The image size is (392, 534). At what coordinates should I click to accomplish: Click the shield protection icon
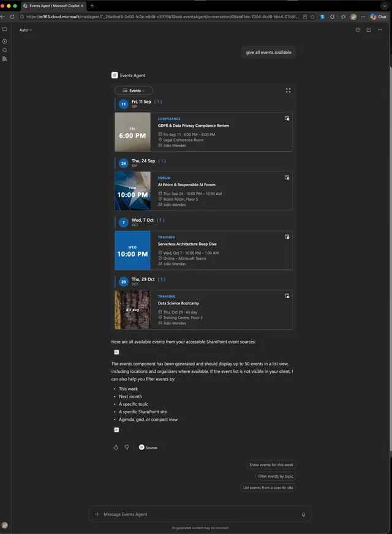[358, 30]
